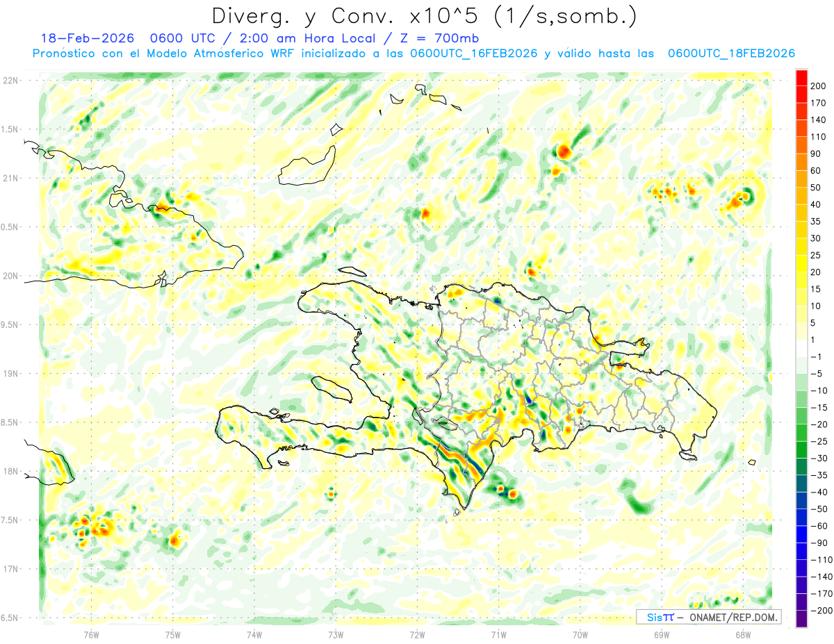Click the '21N' latitude label
Image resolution: width=834 pixels, height=644 pixels.
pos(10,179)
